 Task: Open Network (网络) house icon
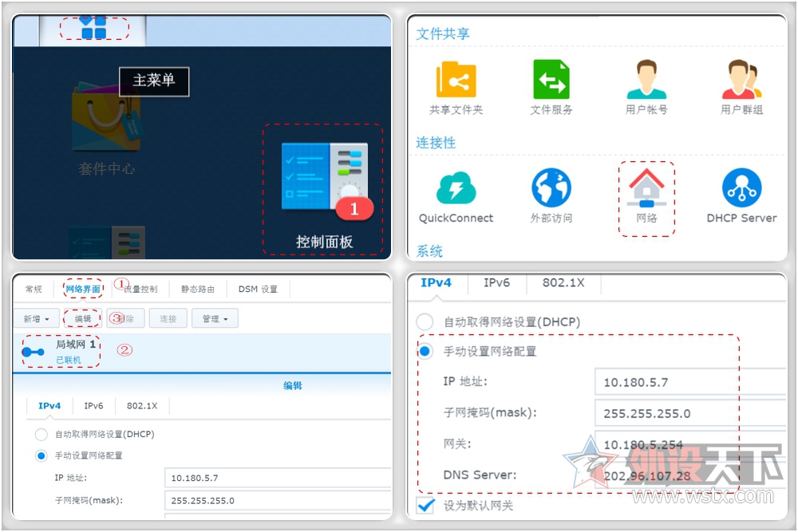tap(646, 187)
